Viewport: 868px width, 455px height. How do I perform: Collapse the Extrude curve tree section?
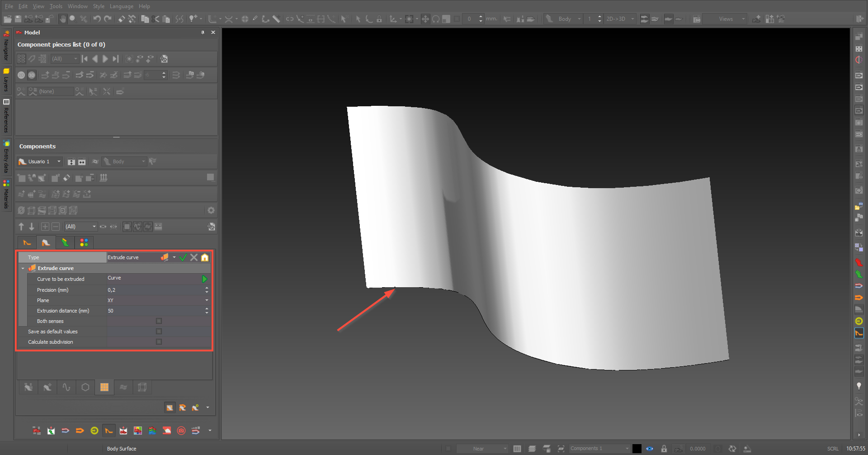point(23,268)
